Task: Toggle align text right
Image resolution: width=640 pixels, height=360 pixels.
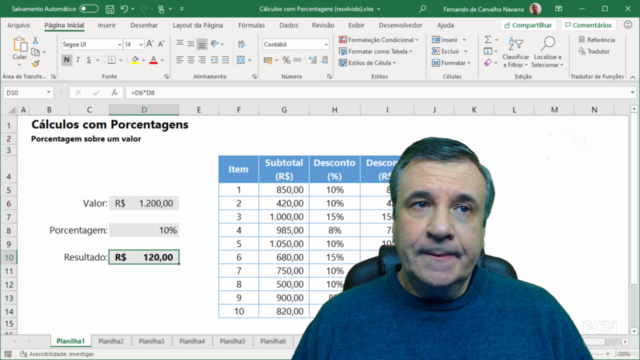Action: [202, 60]
